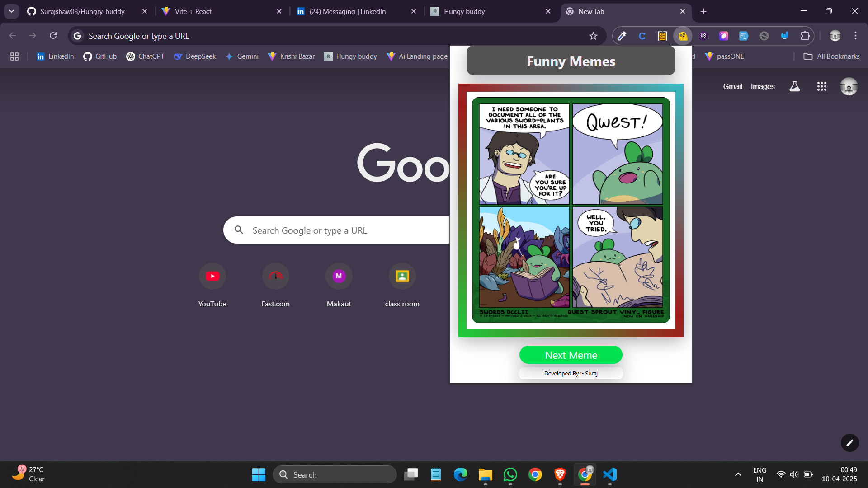This screenshot has width=868, height=488.
Task: Click the Customize Chrome pencil button
Action: pyautogui.click(x=849, y=443)
